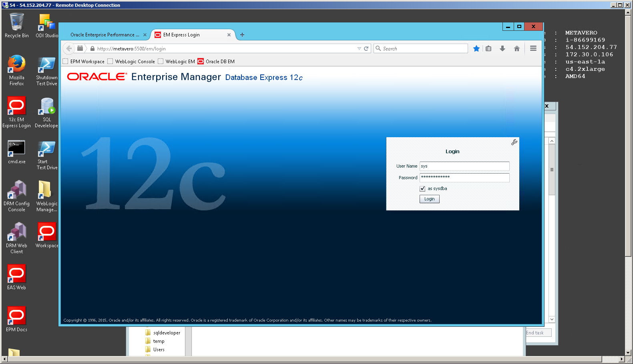Click Remote Desktop scrollbar up arrow
633x364 pixels.
click(x=628, y=12)
